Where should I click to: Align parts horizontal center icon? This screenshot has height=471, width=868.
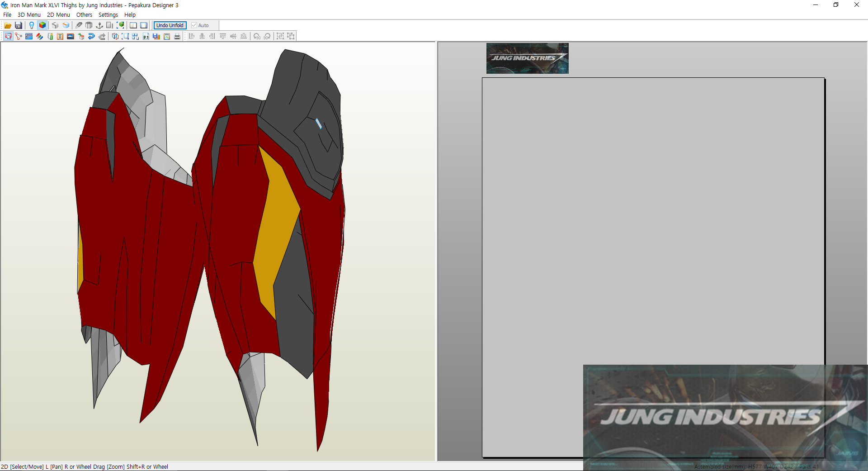point(202,36)
